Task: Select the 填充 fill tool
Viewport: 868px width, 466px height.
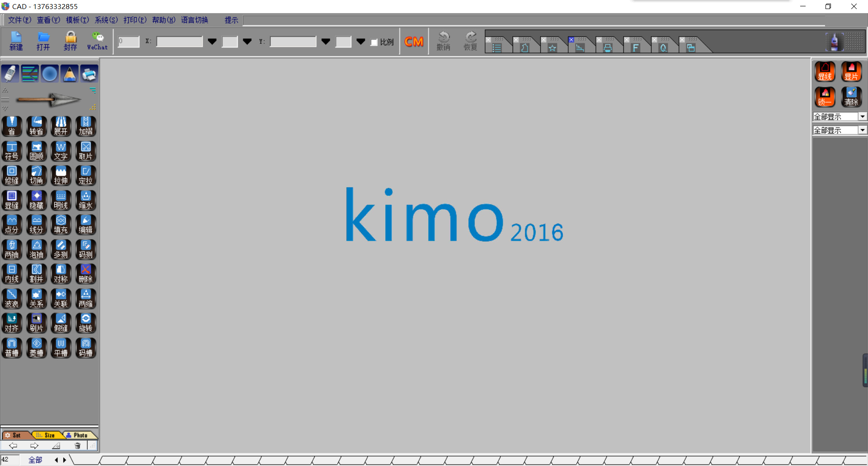Action: point(61,225)
